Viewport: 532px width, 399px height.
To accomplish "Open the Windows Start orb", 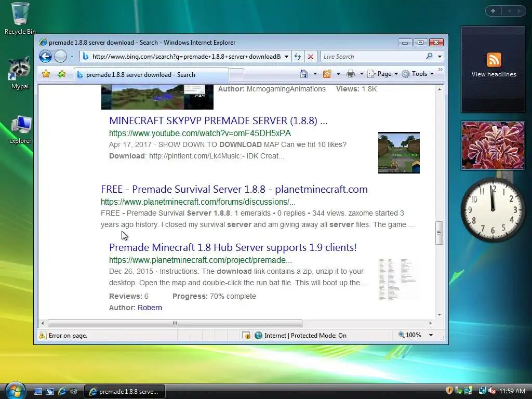I will point(15,391).
